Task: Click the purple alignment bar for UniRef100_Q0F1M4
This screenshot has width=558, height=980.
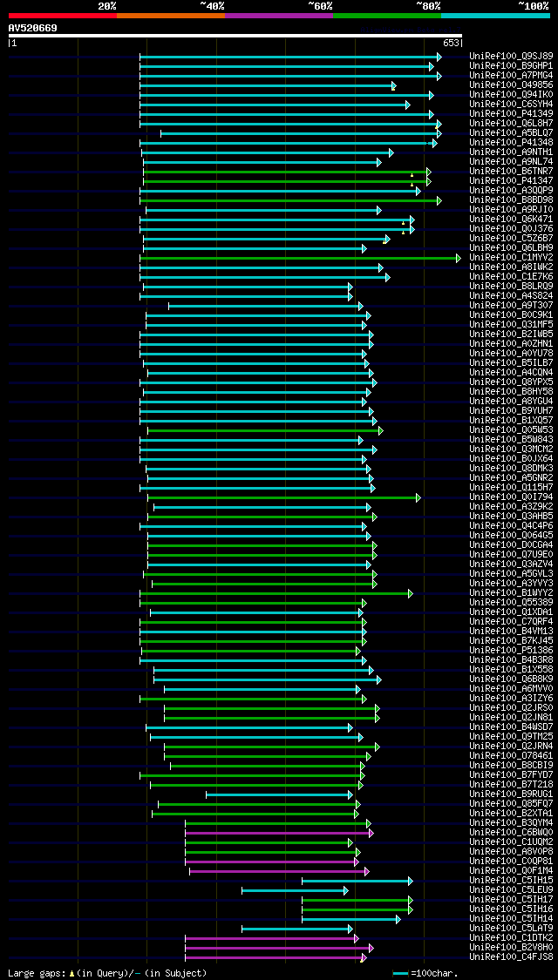Action: pyautogui.click(x=278, y=870)
